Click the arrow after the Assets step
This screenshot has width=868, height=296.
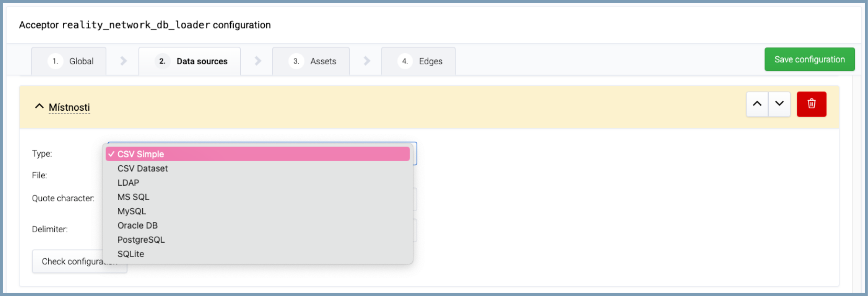366,61
